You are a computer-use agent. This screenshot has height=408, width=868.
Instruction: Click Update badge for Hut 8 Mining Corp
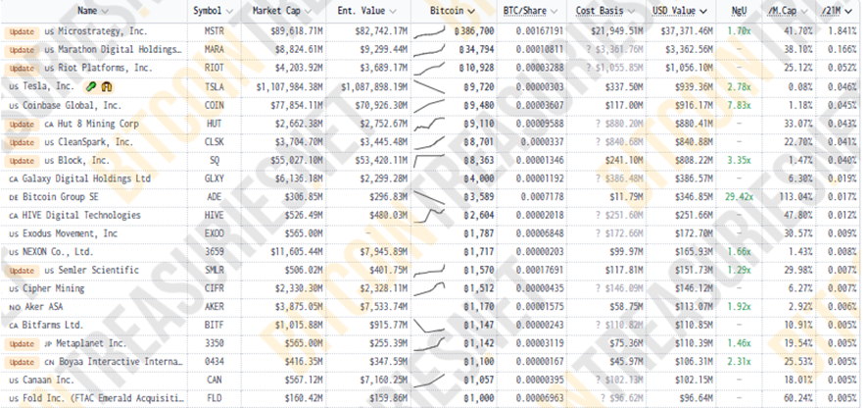point(22,124)
